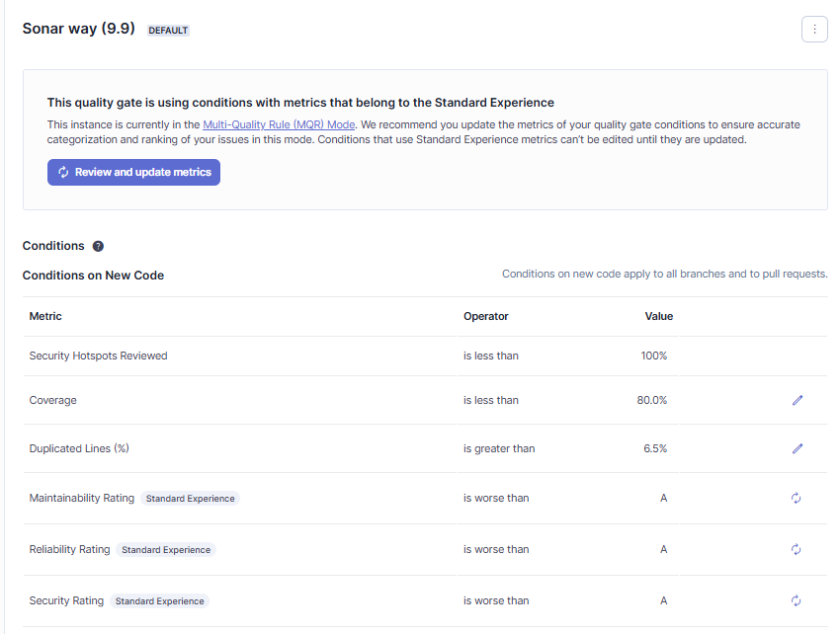Update the Maintainability Rating condition metric icon

[797, 499]
